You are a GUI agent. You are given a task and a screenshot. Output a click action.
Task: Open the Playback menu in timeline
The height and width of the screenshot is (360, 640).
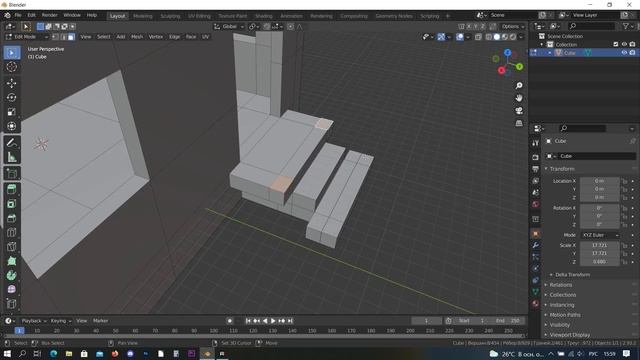33,321
